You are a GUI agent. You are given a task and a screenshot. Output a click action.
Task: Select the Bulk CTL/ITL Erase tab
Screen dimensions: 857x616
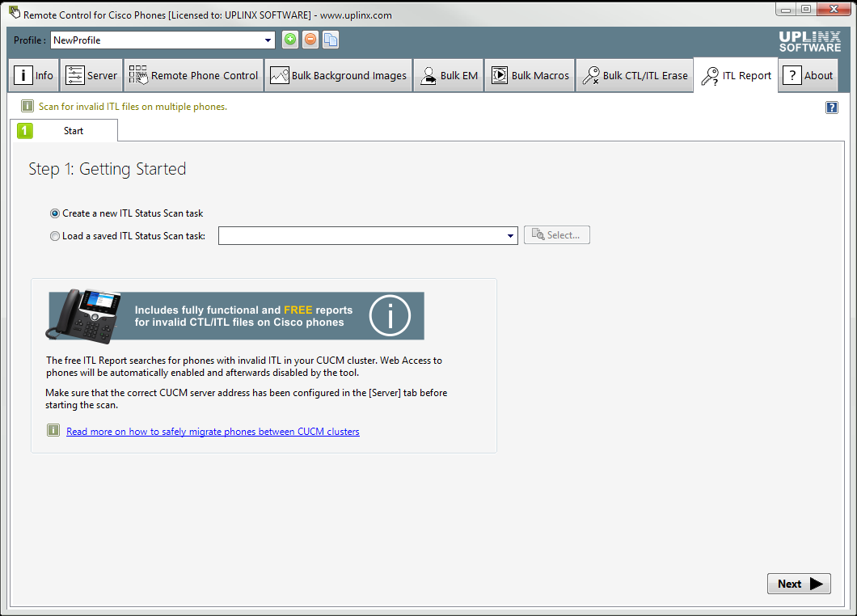point(635,75)
